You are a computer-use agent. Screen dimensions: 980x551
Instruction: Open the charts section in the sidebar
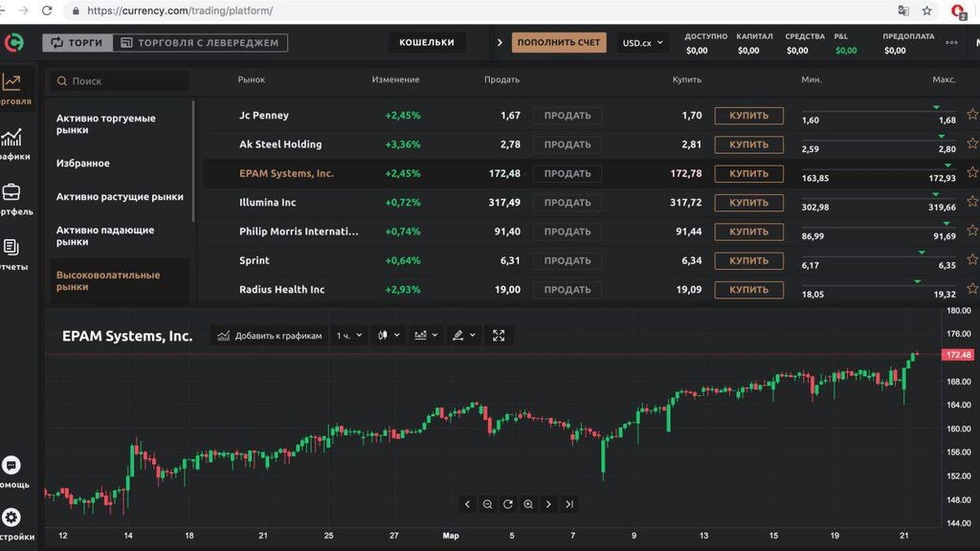[x=12, y=144]
